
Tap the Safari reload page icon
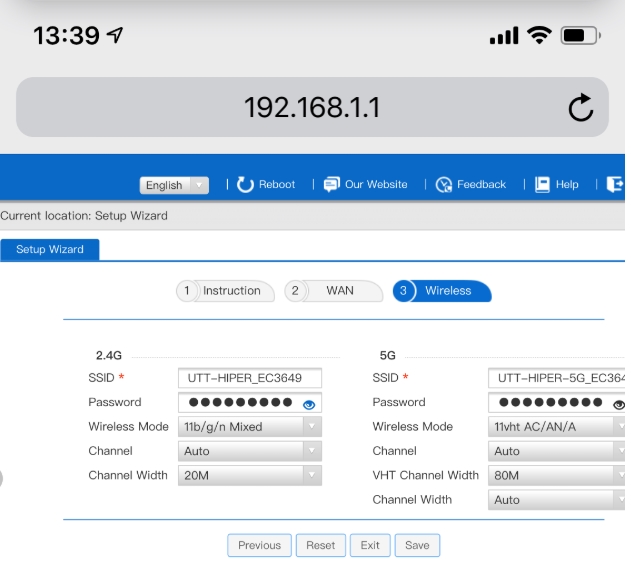click(x=580, y=108)
